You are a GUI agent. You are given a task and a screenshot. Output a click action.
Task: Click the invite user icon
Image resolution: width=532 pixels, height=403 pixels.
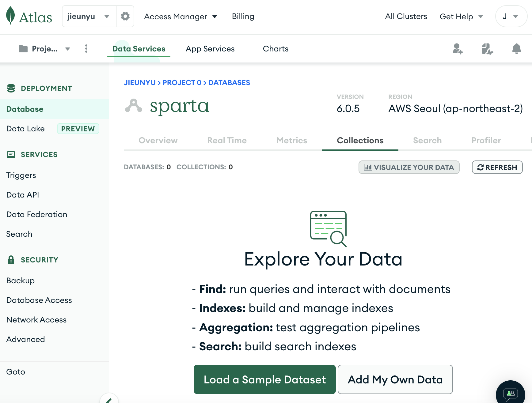[458, 49]
